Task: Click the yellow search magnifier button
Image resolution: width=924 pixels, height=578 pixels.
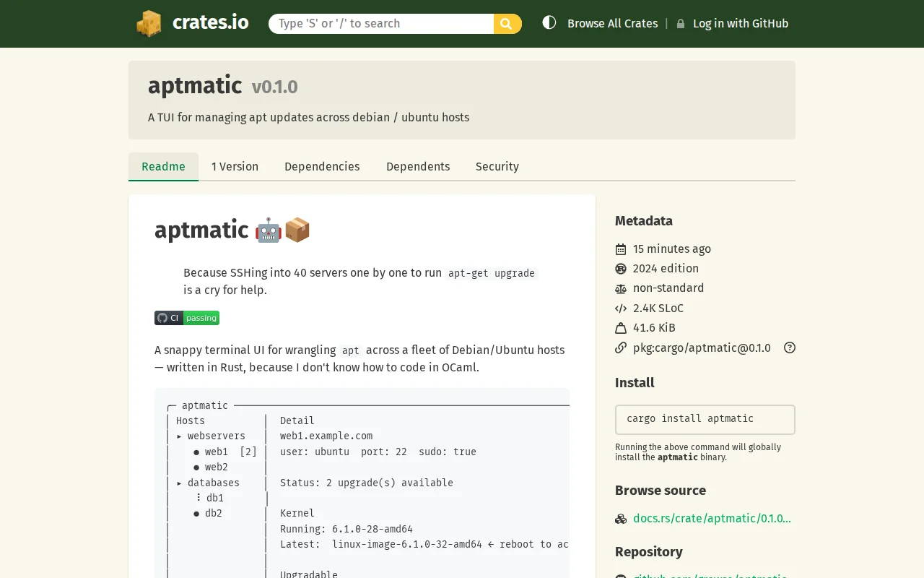Action: (507, 24)
